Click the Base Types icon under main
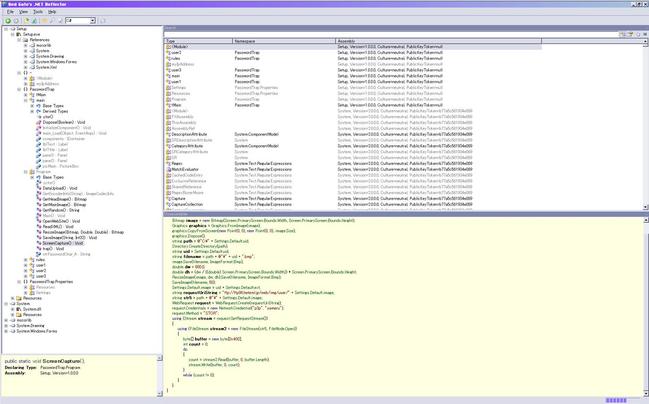 (38, 106)
